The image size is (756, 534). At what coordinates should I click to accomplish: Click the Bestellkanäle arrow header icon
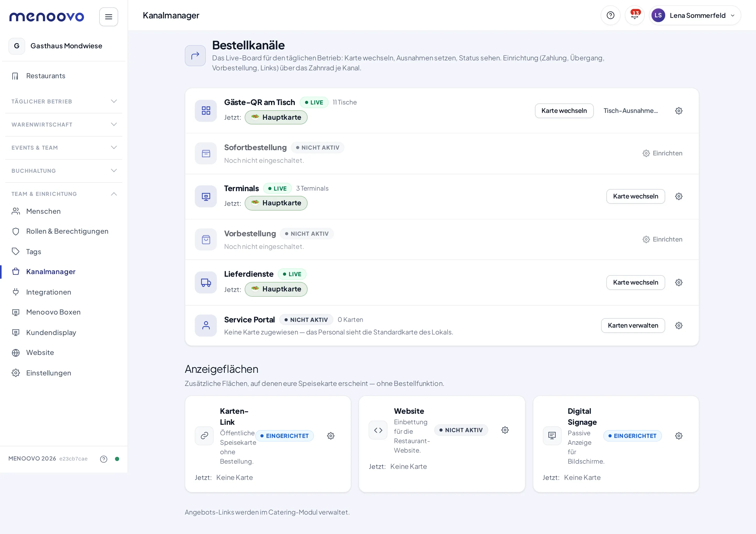195,56
